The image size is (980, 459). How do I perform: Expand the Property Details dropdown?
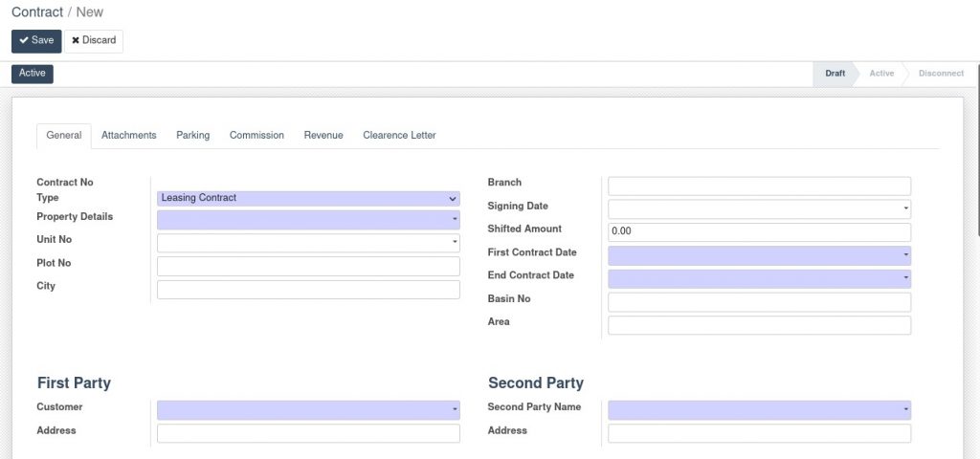(308, 220)
